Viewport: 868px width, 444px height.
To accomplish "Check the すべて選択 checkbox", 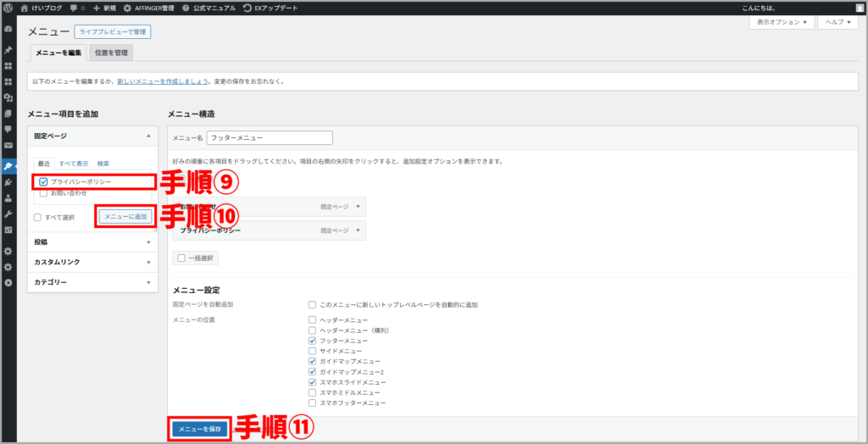I will [38, 217].
